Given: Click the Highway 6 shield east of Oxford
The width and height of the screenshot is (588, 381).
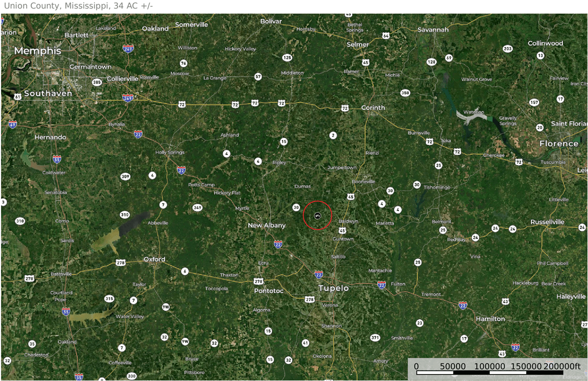Looking at the screenshot, I should tap(185, 271).
